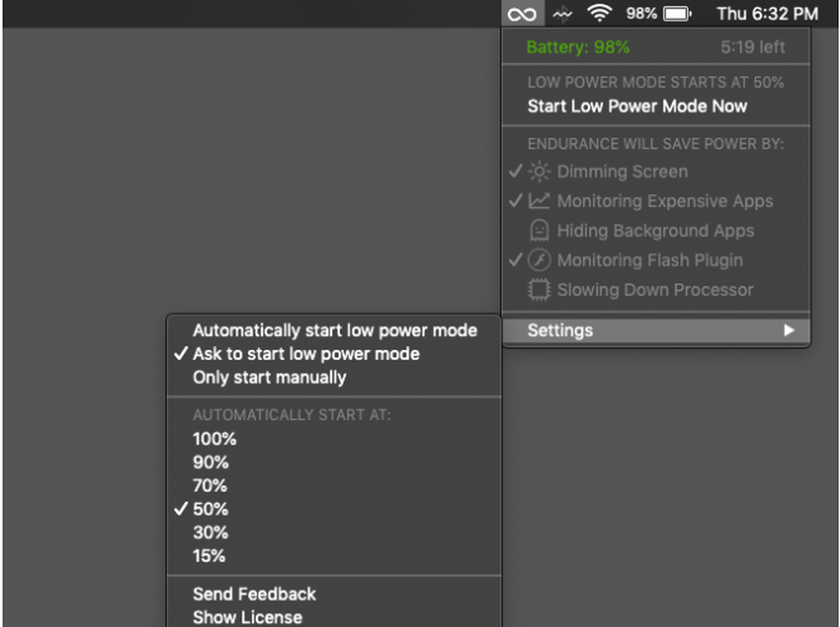Select Ask to start low power mode
Viewport: 840px width, 627px height.
point(306,355)
